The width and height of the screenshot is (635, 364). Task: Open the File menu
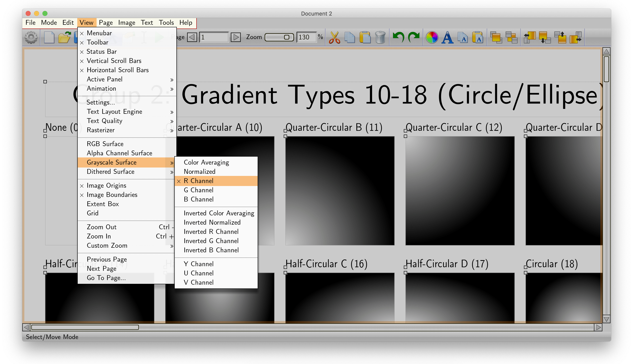[x=30, y=22]
